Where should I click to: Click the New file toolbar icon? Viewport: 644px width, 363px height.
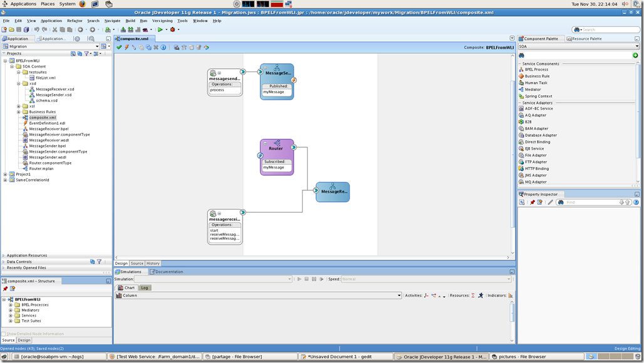coord(4,29)
